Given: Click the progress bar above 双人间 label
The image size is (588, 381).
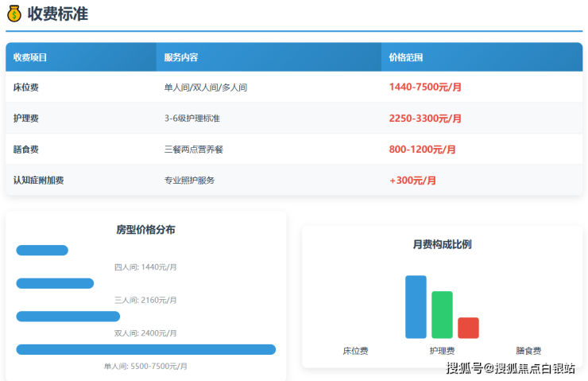Looking at the screenshot, I should (68, 317).
